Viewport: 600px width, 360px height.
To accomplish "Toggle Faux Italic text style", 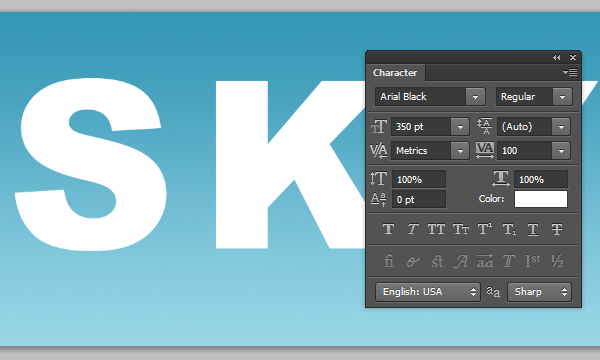I will coord(412,229).
